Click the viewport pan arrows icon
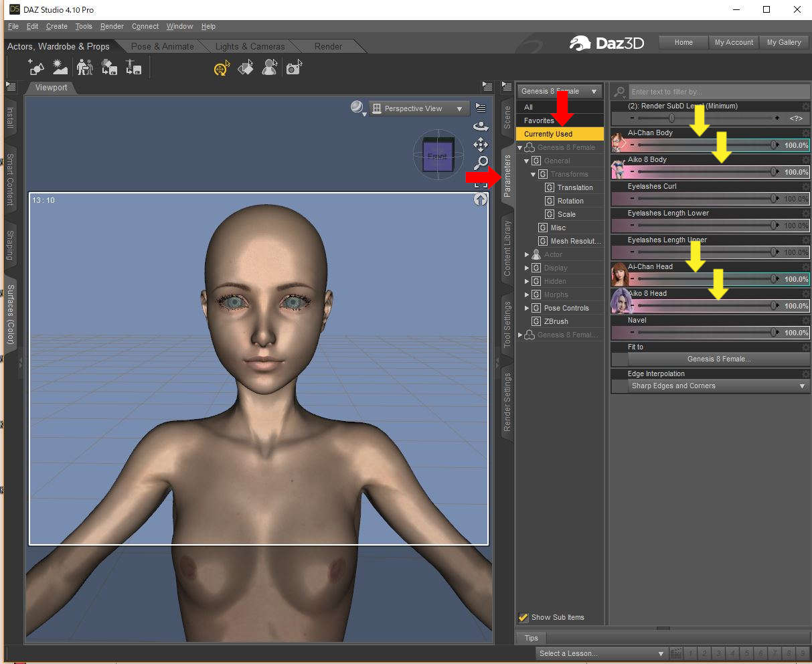Image resolution: width=812 pixels, height=664 pixels. [481, 144]
